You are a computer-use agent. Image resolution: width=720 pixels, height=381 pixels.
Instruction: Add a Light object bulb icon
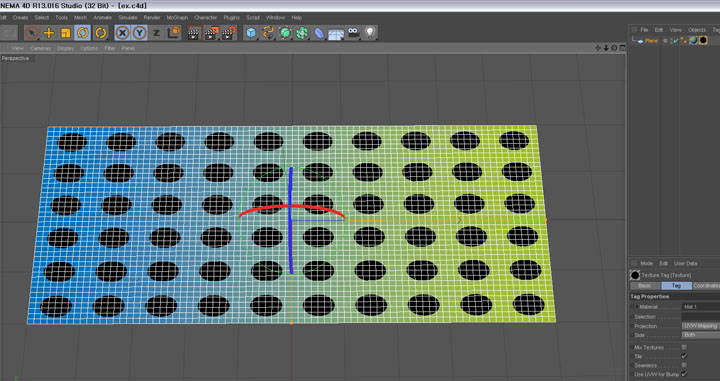(370, 32)
